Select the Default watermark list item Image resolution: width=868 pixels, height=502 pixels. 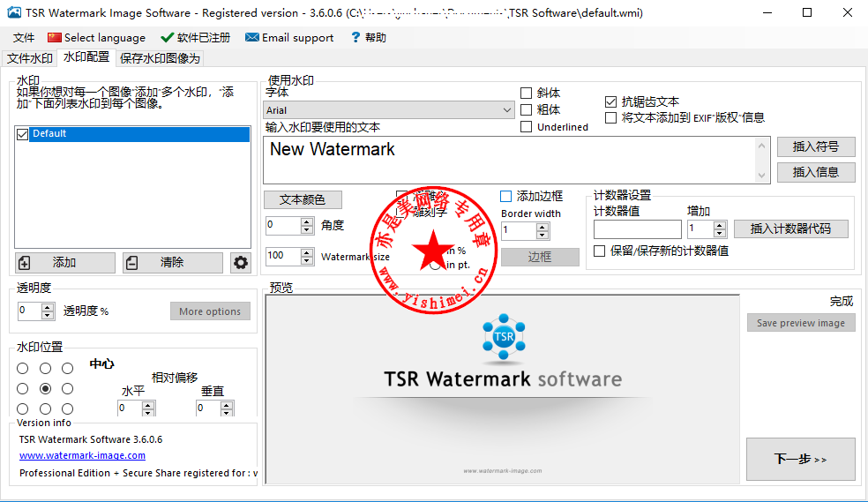pos(139,134)
